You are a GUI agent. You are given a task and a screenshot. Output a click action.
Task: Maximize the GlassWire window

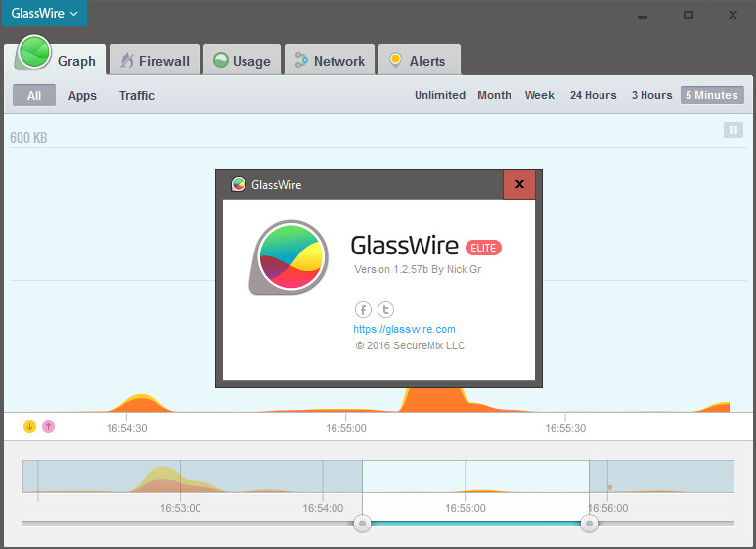(x=689, y=15)
